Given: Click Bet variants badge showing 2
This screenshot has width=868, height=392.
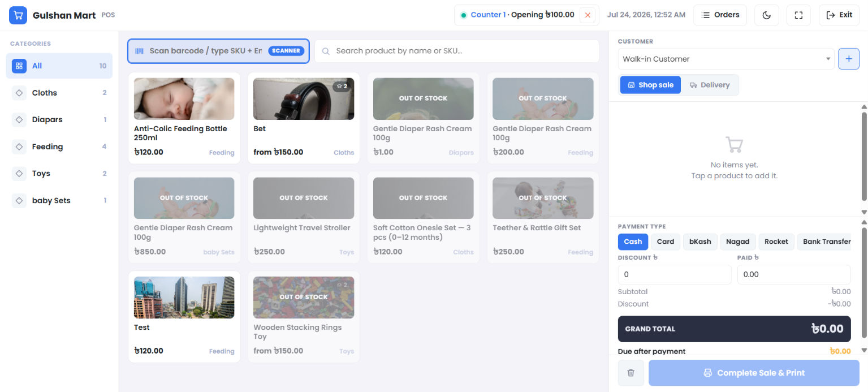Looking at the screenshot, I should (342, 86).
